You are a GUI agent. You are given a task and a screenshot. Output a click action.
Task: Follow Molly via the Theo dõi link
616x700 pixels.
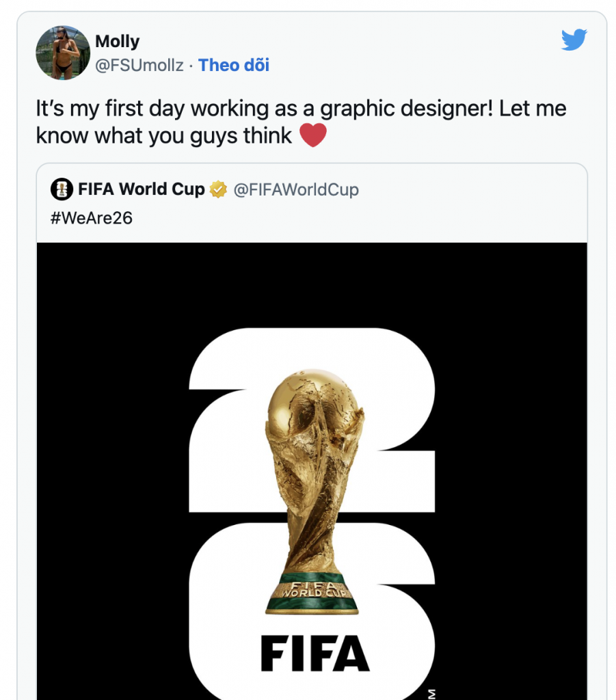pos(234,66)
